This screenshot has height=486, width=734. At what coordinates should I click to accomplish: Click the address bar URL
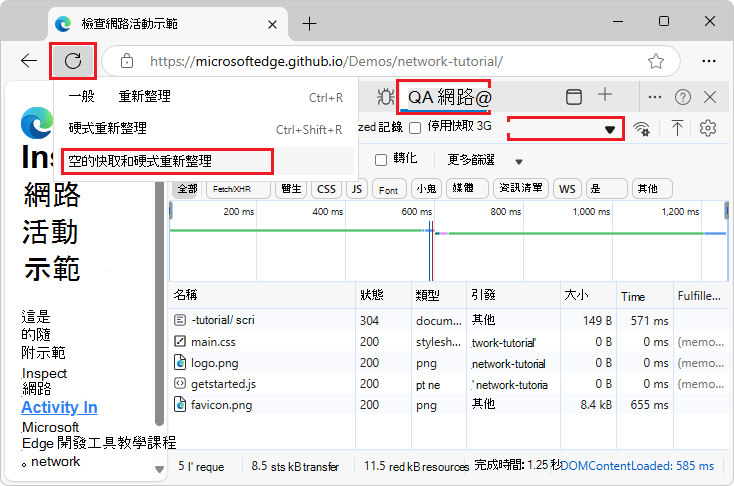coord(326,61)
